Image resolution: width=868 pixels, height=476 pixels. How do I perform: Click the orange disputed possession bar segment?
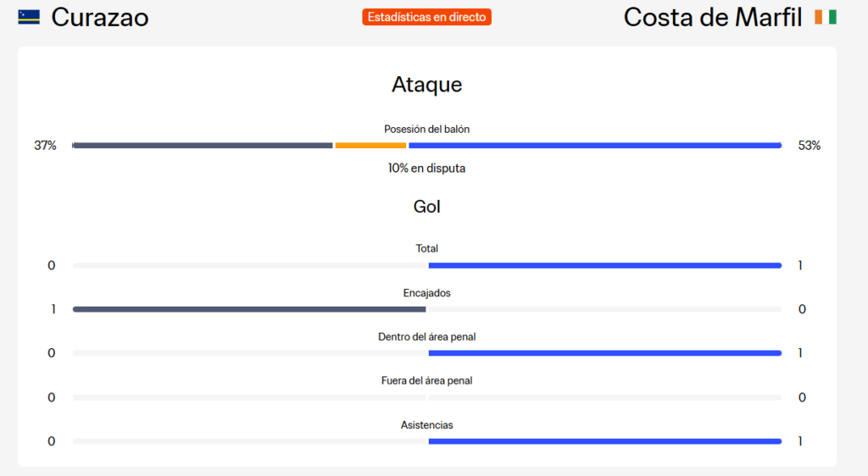370,146
